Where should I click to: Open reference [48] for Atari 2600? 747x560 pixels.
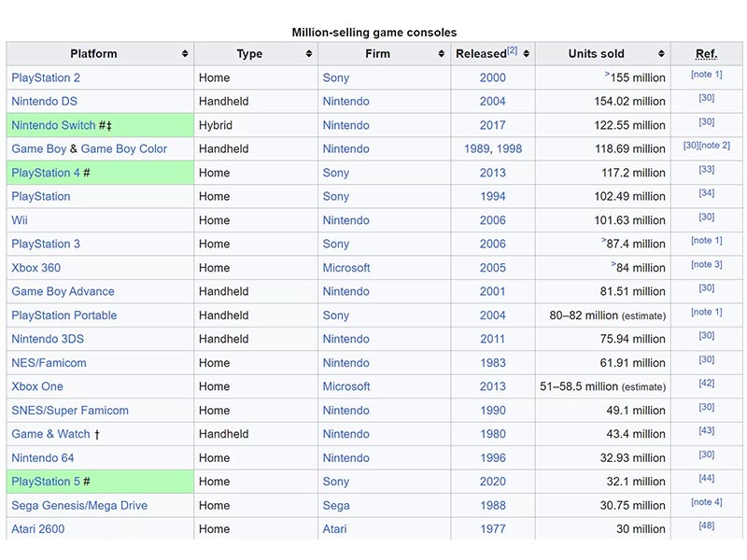tap(707, 525)
